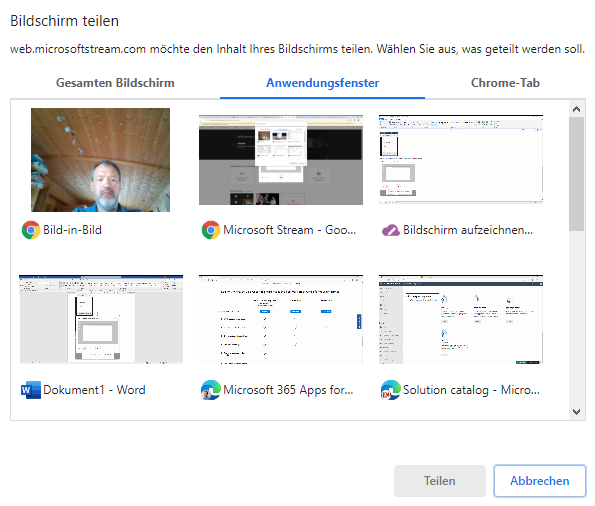
Task: Cancel sharing with the Abbrechen button
Action: [540, 481]
